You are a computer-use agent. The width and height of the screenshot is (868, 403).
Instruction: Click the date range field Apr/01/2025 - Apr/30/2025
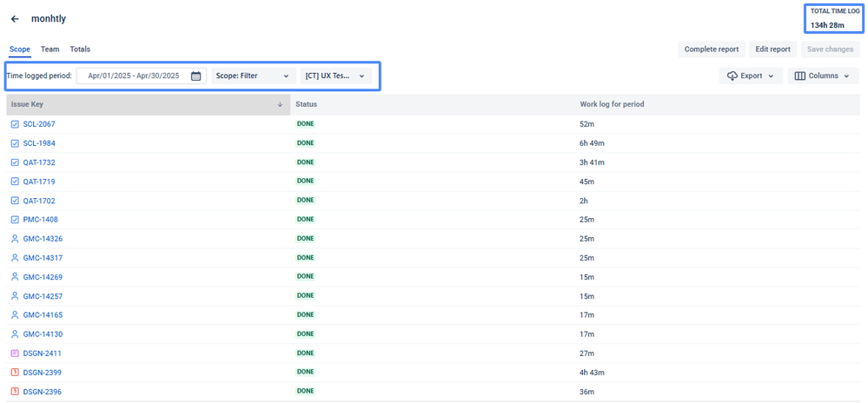pos(141,76)
